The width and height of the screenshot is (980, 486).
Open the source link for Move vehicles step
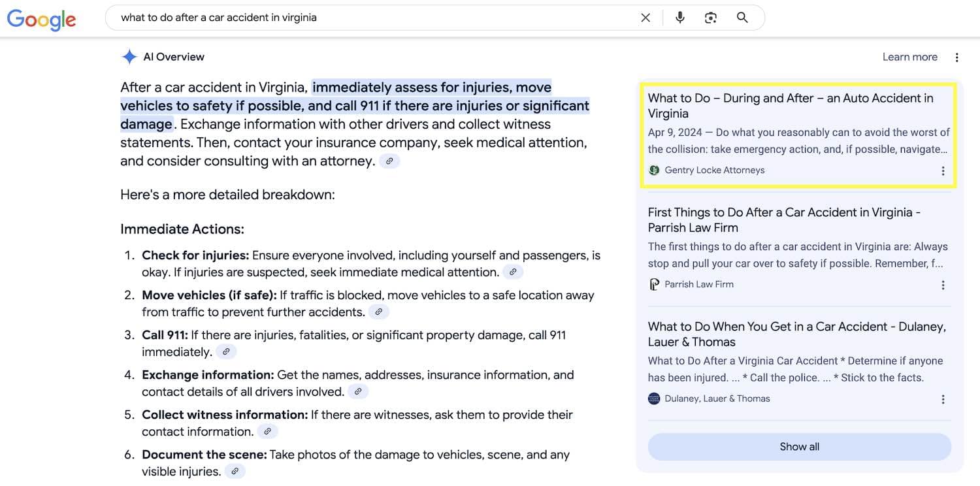click(379, 312)
